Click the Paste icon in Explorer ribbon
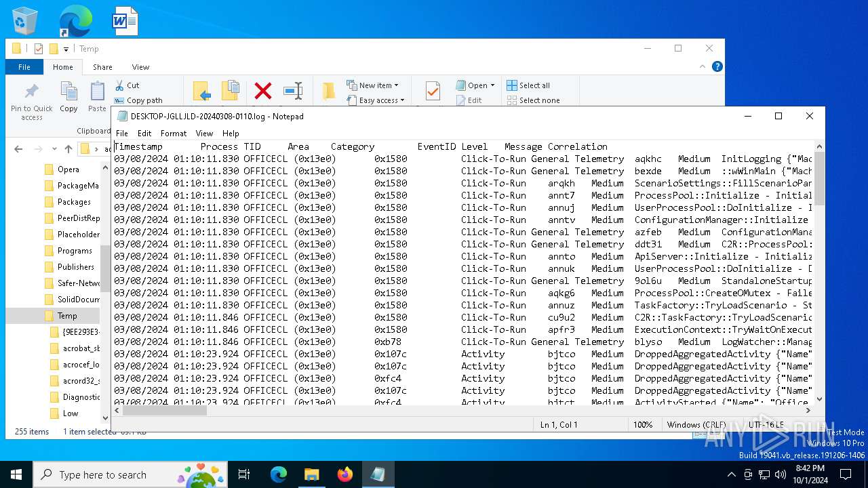This screenshot has height=488, width=868. [97, 96]
